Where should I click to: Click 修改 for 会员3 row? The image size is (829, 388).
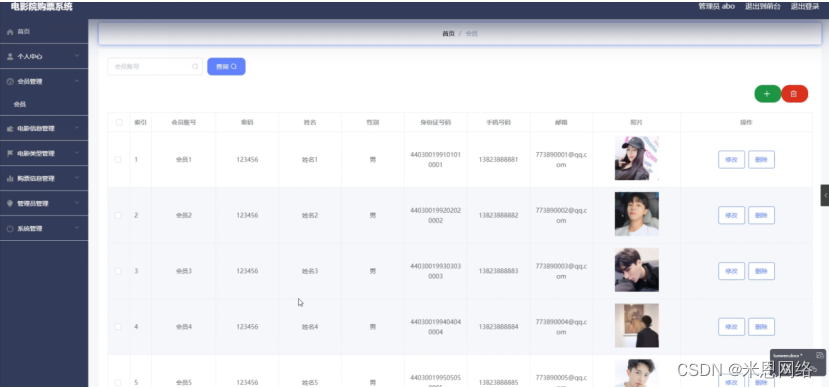point(731,271)
